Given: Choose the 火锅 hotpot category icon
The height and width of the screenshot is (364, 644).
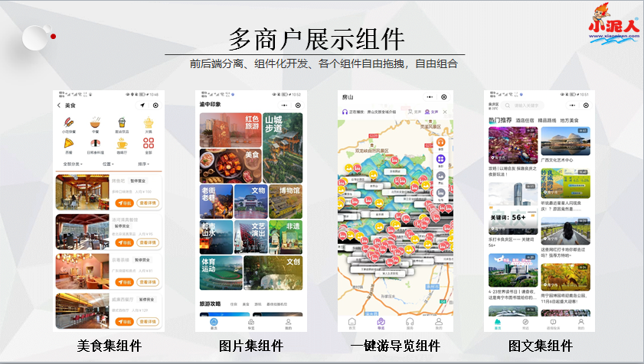Looking at the screenshot, I should (x=149, y=124).
